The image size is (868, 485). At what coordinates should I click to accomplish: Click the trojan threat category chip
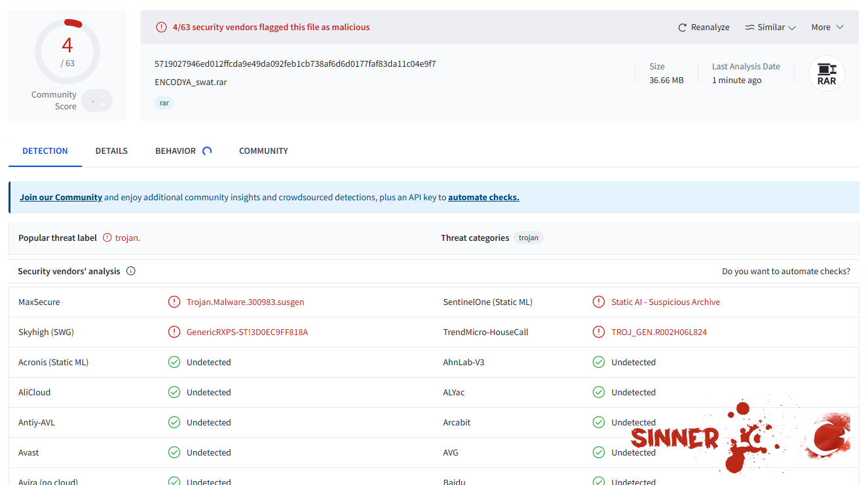[x=529, y=238]
